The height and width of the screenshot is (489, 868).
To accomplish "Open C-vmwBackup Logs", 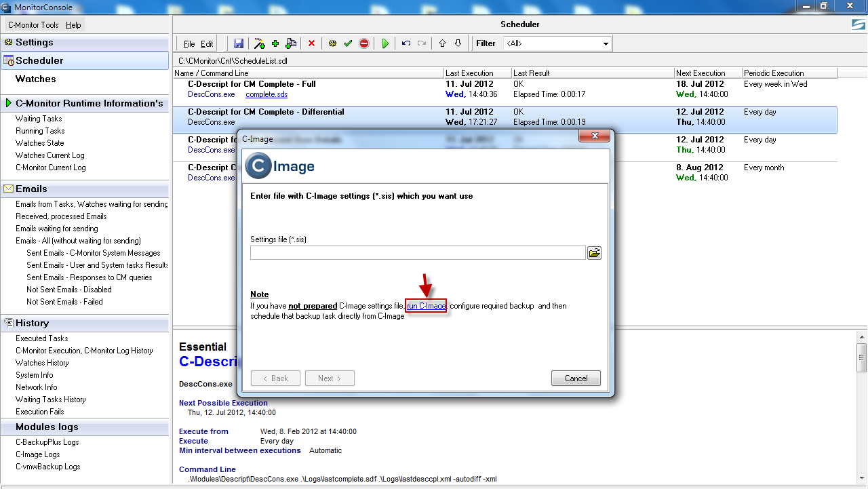I will [48, 467].
